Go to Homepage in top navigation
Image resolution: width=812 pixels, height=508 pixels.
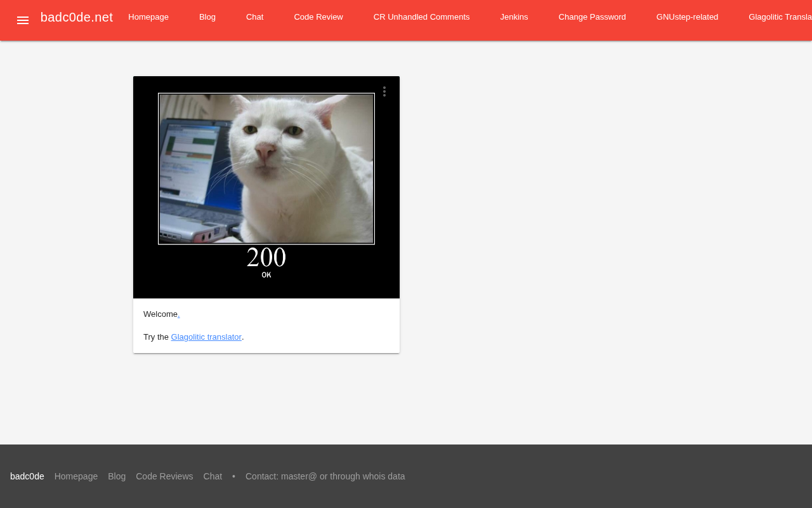148,17
